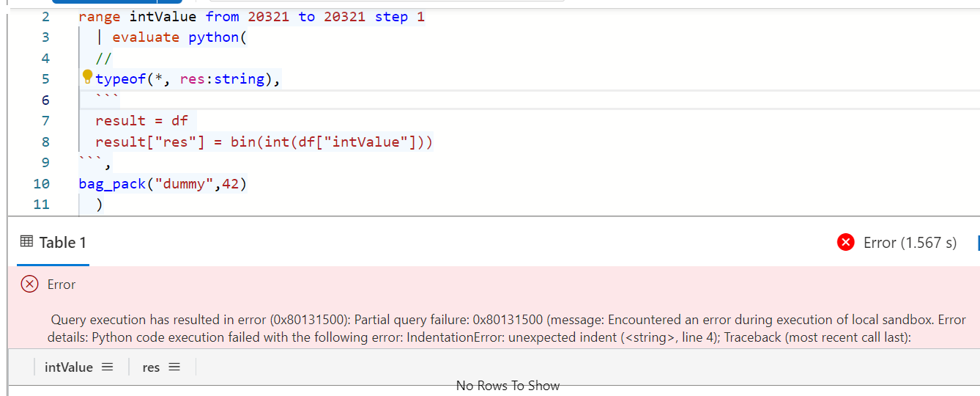This screenshot has width=980, height=396.
Task: Click the bag_pack("dummy",42) line
Action: (163, 183)
